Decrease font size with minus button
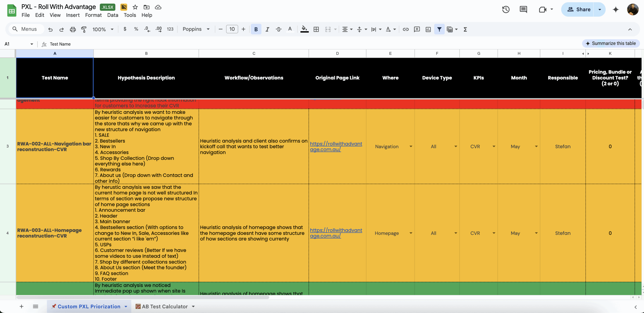This screenshot has width=644, height=313. 221,29
